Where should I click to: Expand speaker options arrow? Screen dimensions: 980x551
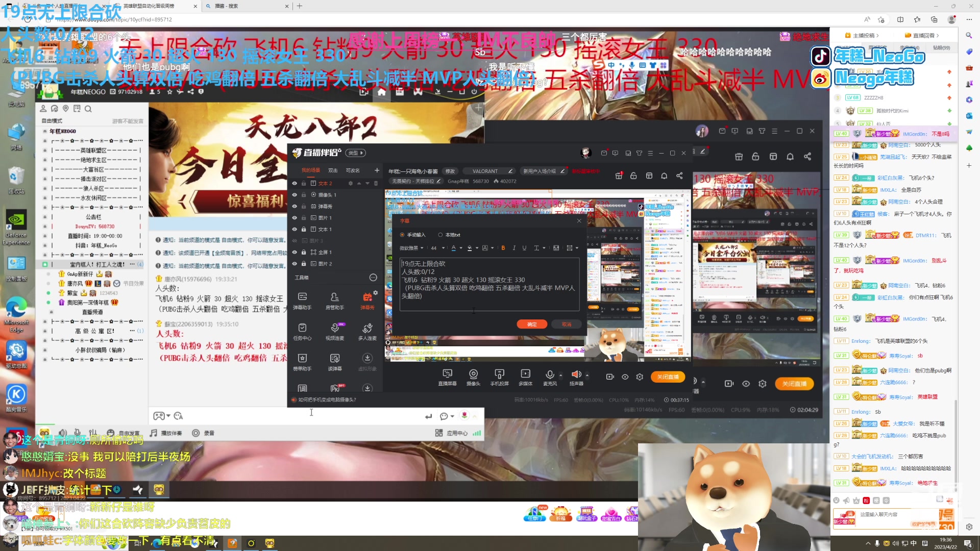pyautogui.click(x=587, y=375)
